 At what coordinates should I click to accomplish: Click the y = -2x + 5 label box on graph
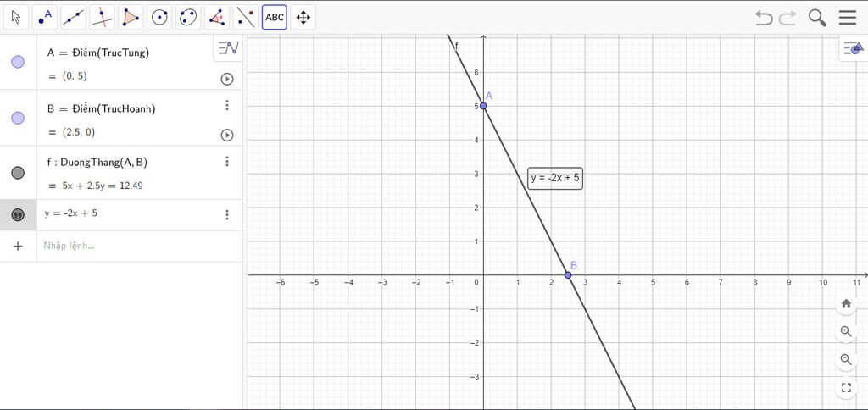[x=555, y=178]
